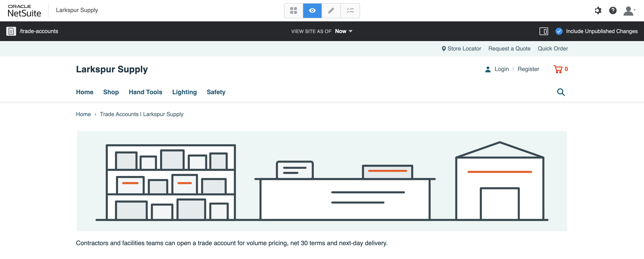Click the Larkspur Supply title beside NetSuite logo
This screenshot has height=259, width=644.
click(77, 10)
